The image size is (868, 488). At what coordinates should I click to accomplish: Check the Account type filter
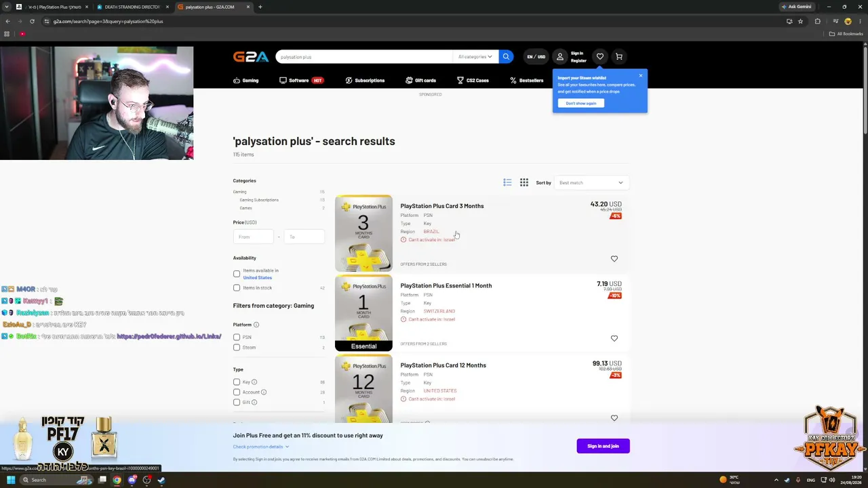pos(237,392)
